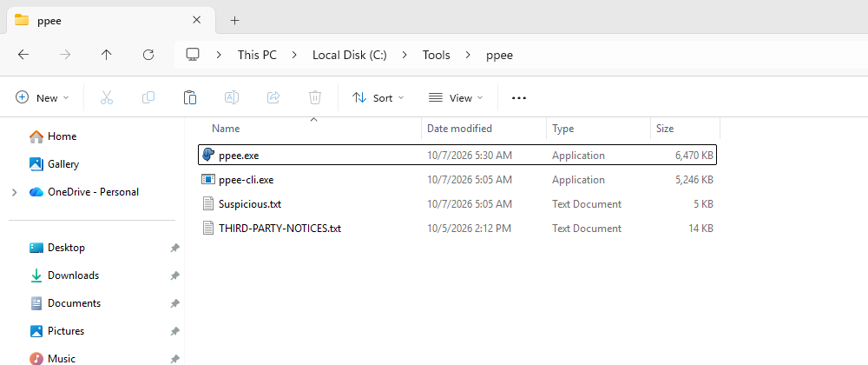Screen dimensions: 868x365
Task: Click the Cut scissors icon
Action: pos(107,97)
